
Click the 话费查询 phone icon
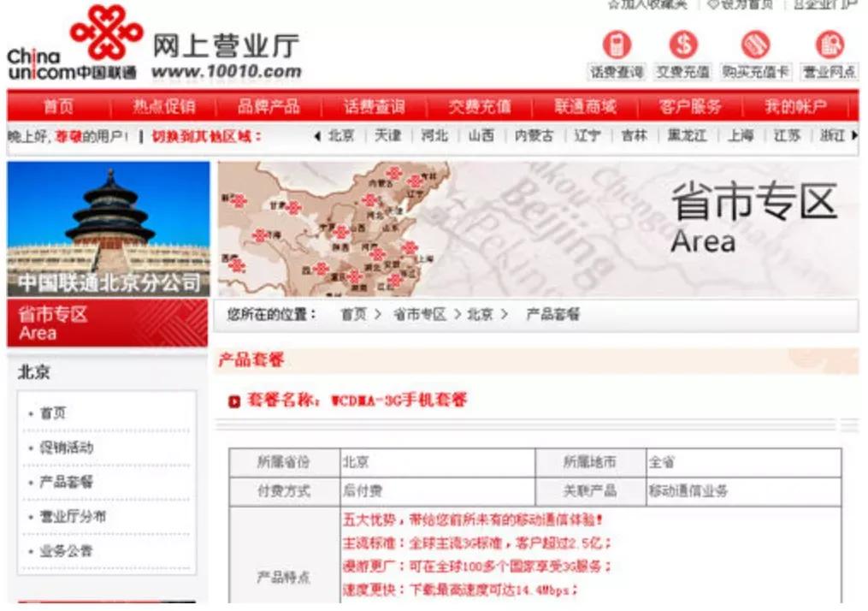click(617, 44)
